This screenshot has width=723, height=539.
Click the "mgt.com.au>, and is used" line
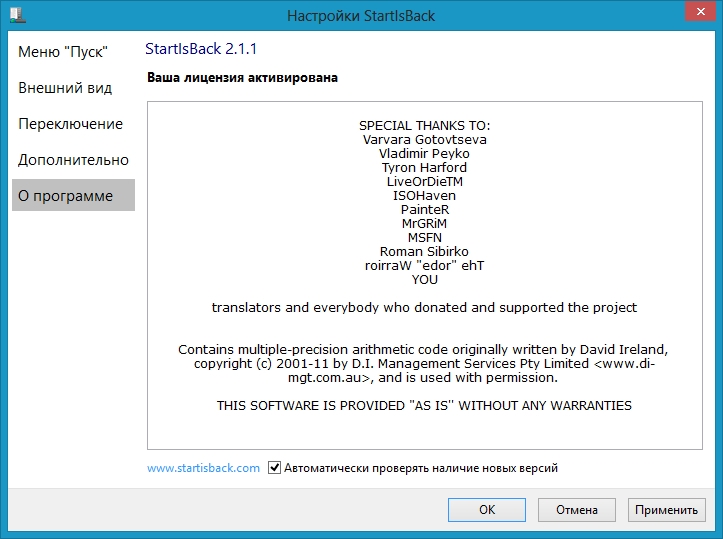point(423,377)
